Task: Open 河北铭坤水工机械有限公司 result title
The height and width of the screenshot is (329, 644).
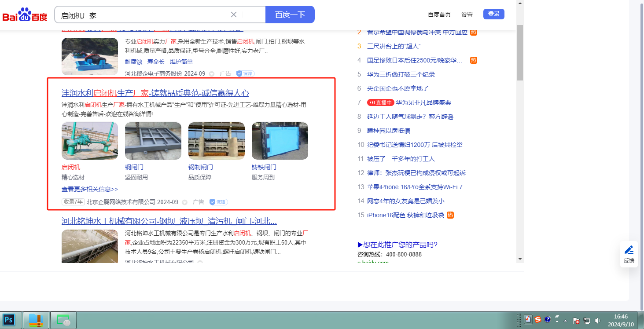Action: [x=169, y=221]
